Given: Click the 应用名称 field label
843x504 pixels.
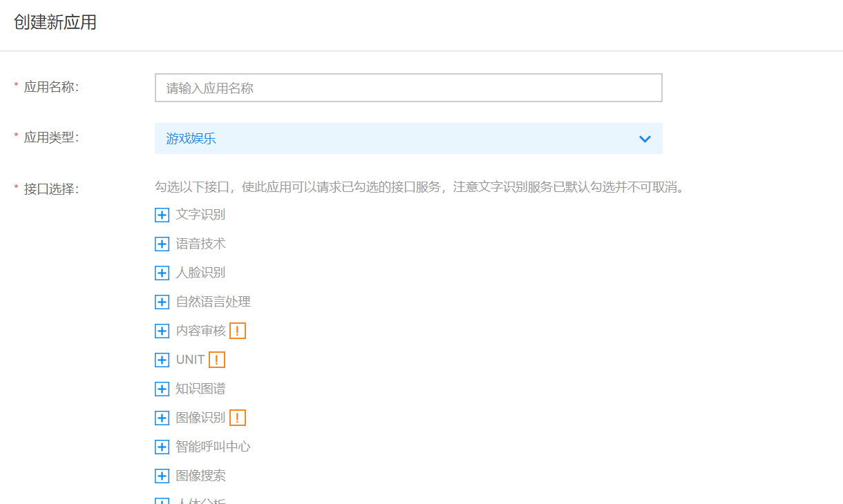Looking at the screenshot, I should click(x=51, y=87).
